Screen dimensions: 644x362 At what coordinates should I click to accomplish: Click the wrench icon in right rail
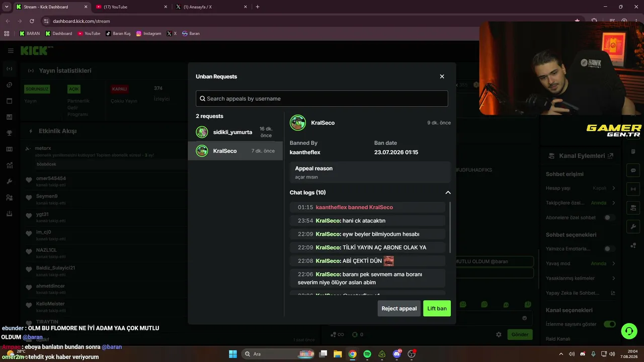633,227
